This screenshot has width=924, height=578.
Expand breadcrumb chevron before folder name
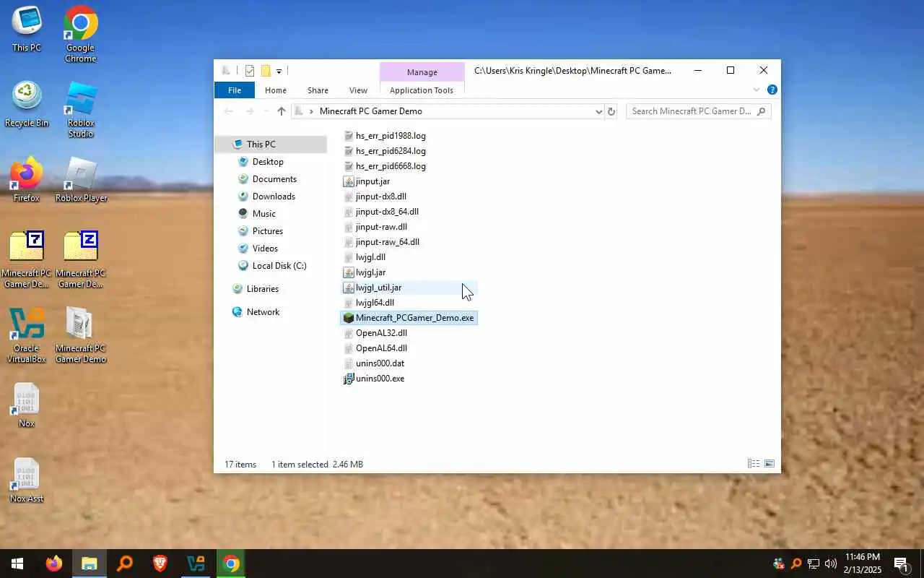[x=311, y=111]
